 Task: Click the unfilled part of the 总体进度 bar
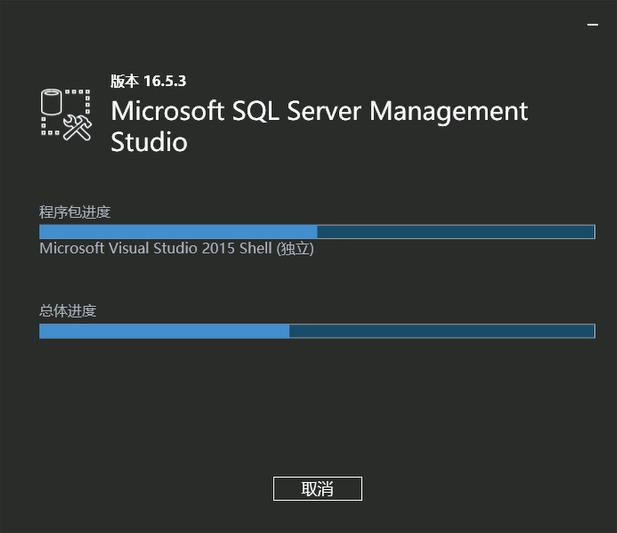441,331
